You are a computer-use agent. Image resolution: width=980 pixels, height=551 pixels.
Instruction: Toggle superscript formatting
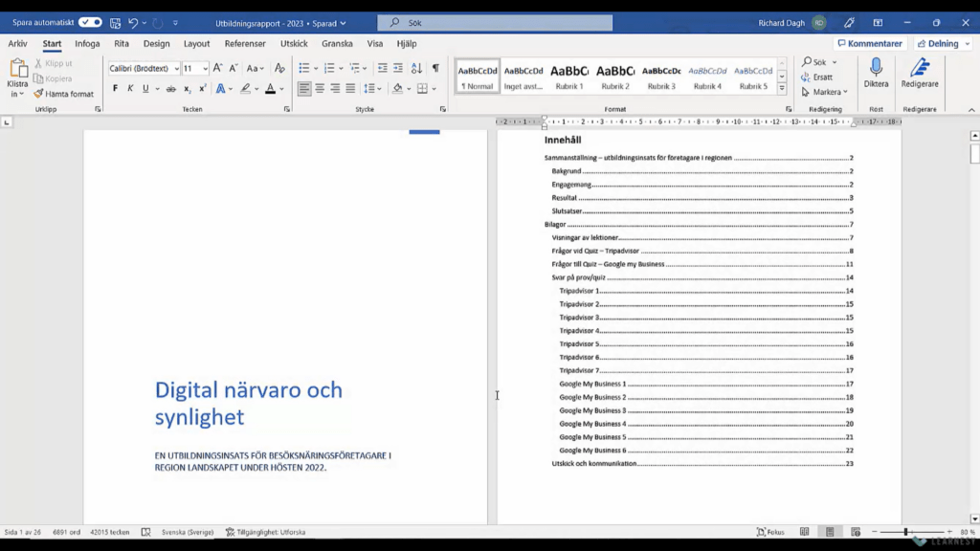coord(203,89)
